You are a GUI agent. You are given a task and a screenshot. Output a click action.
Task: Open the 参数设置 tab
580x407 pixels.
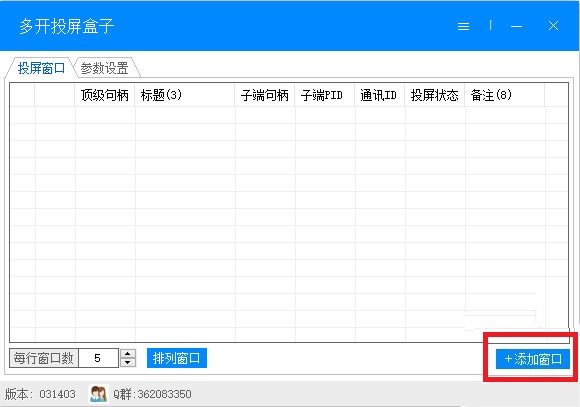tap(105, 68)
